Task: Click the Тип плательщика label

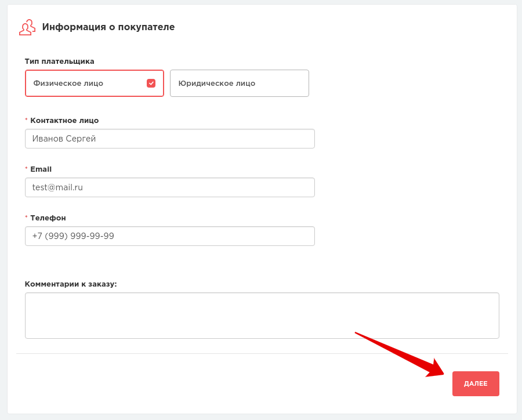Action: [59, 61]
